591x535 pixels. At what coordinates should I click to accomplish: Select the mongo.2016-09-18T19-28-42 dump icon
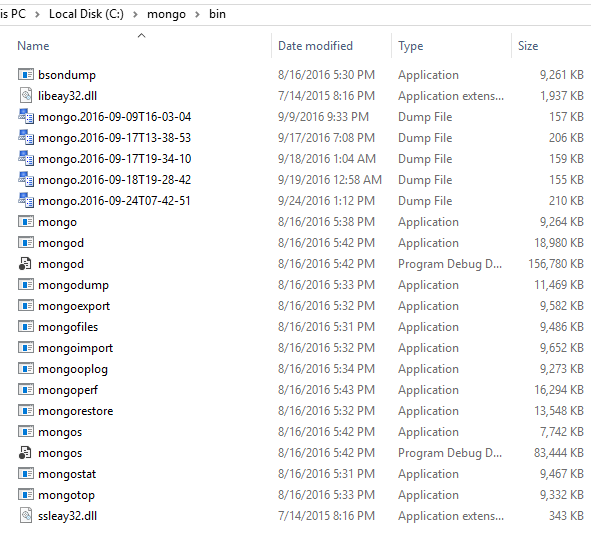(x=26, y=179)
